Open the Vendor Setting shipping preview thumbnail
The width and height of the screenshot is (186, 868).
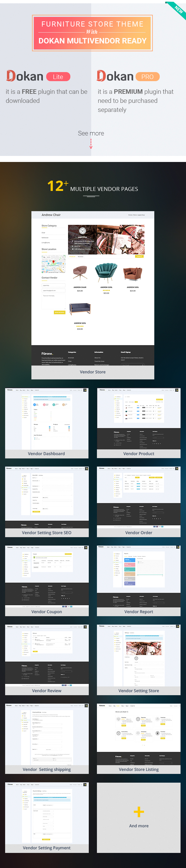pyautogui.click(x=46, y=739)
